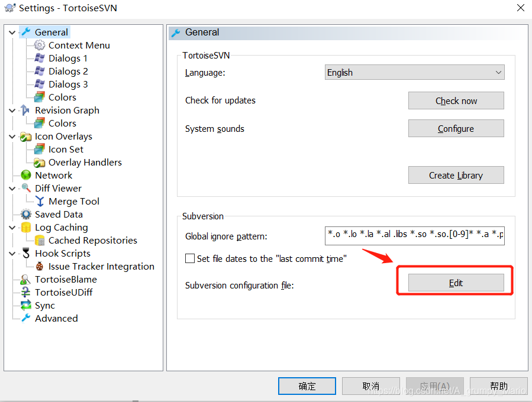Screen dimensions: 532x402
Task: Click the Issue Tracker Integration bug icon
Action: 40,267
